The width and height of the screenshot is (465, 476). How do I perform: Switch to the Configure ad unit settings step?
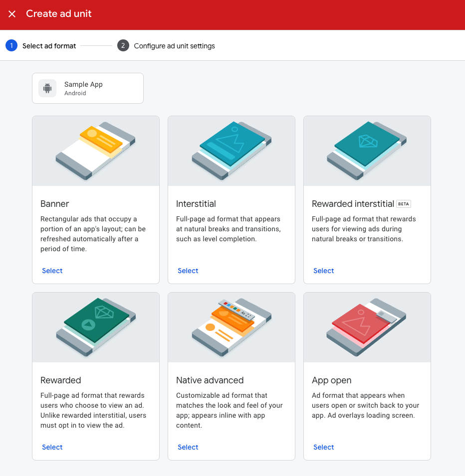(x=174, y=45)
